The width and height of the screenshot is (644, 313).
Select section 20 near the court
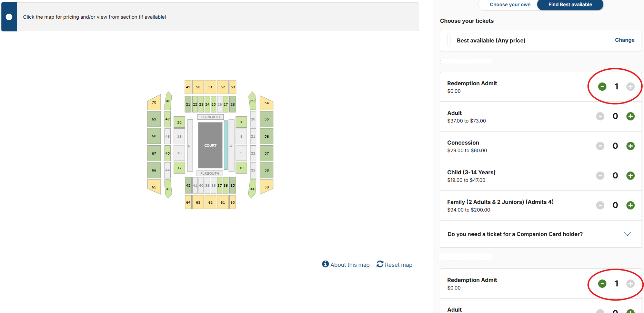tap(179, 122)
